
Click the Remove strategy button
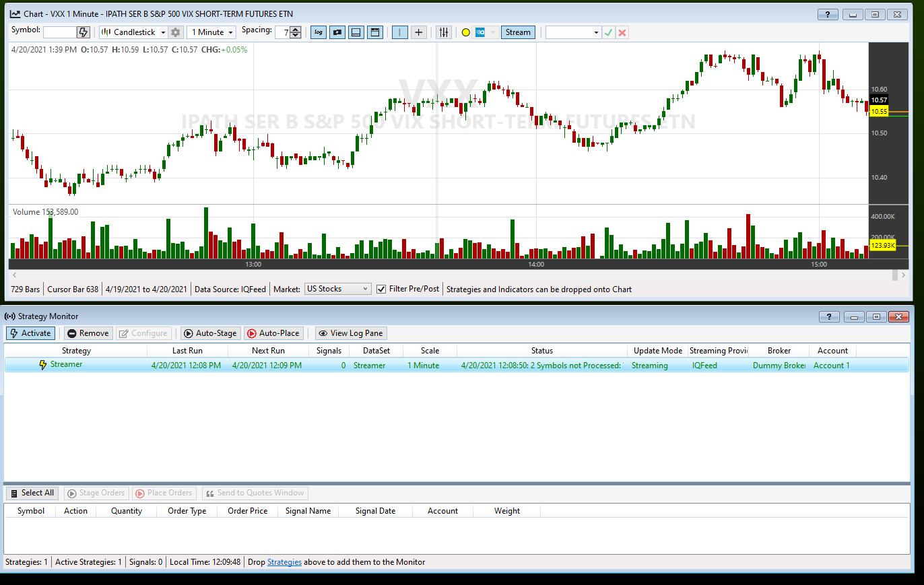pos(88,333)
